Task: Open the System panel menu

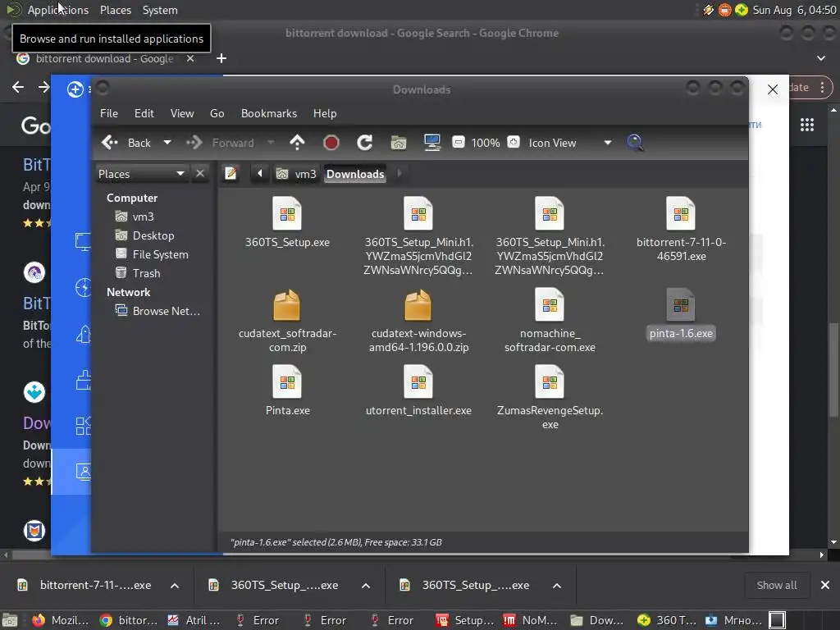Action: click(160, 10)
